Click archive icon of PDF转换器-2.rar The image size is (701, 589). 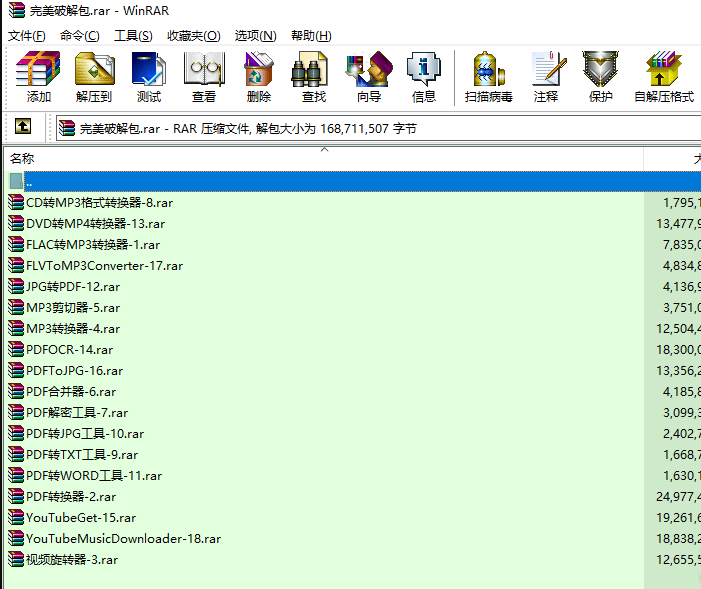click(x=16, y=496)
